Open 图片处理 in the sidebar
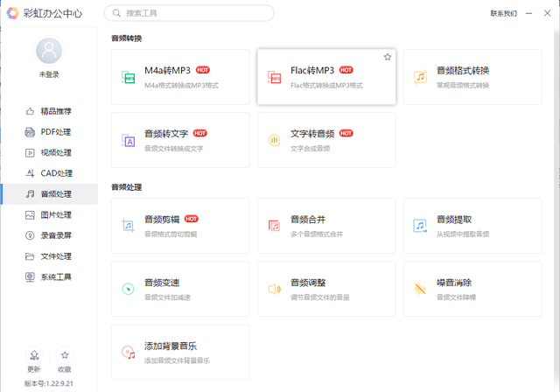Screen dimensions: 560x392 click(x=49, y=215)
